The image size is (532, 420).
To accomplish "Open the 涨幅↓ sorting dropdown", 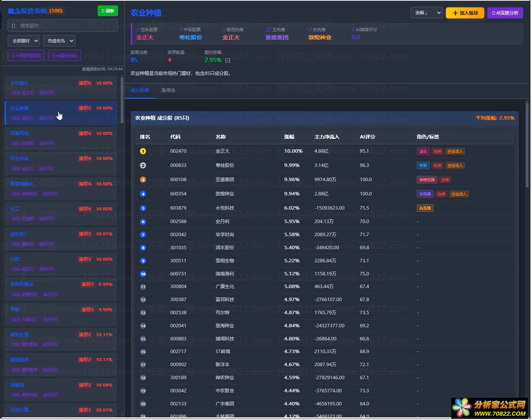I will click(x=426, y=13).
